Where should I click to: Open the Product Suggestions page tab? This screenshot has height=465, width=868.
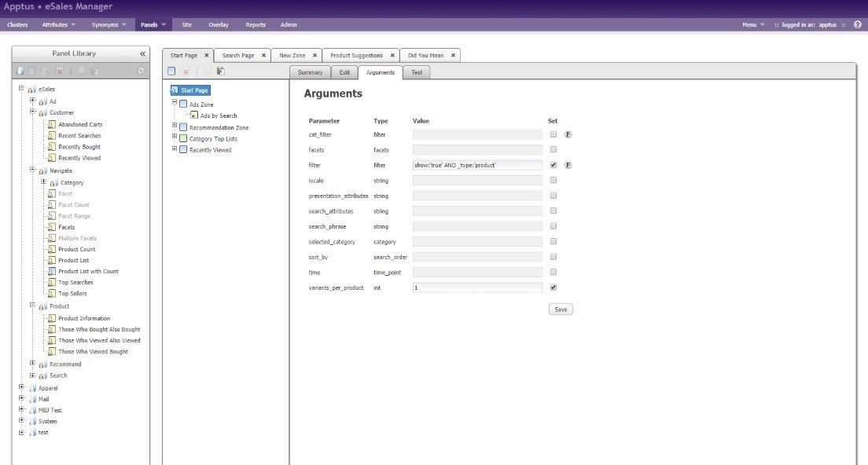[356, 55]
